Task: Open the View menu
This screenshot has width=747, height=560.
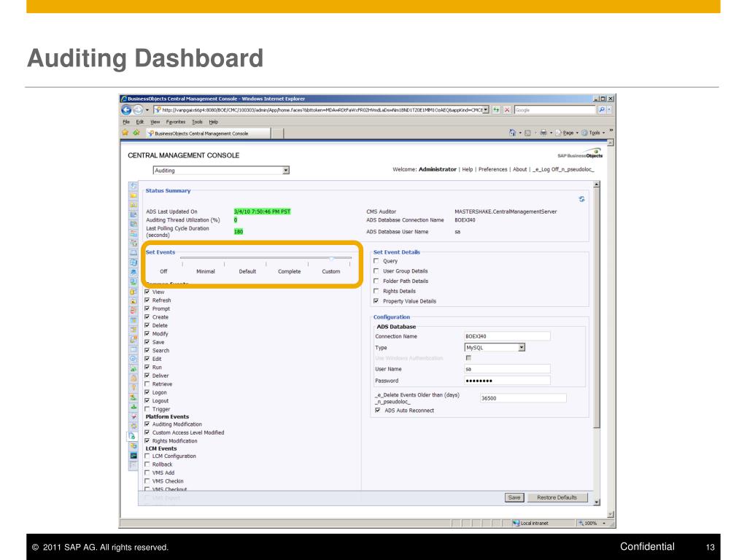Action: click(155, 122)
